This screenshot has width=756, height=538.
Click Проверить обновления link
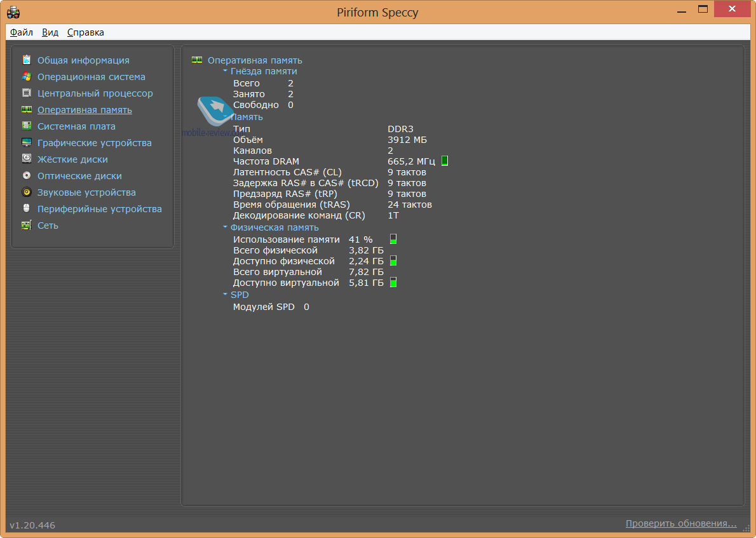click(x=681, y=523)
